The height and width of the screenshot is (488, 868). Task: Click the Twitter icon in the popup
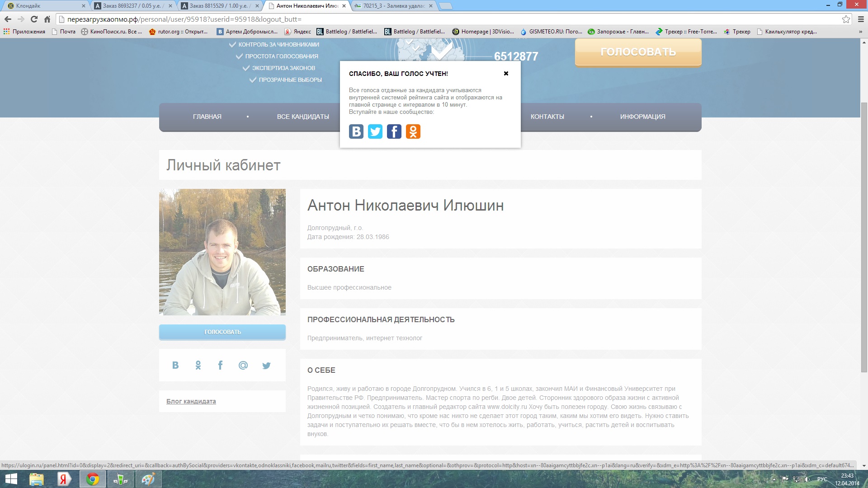[x=375, y=131]
